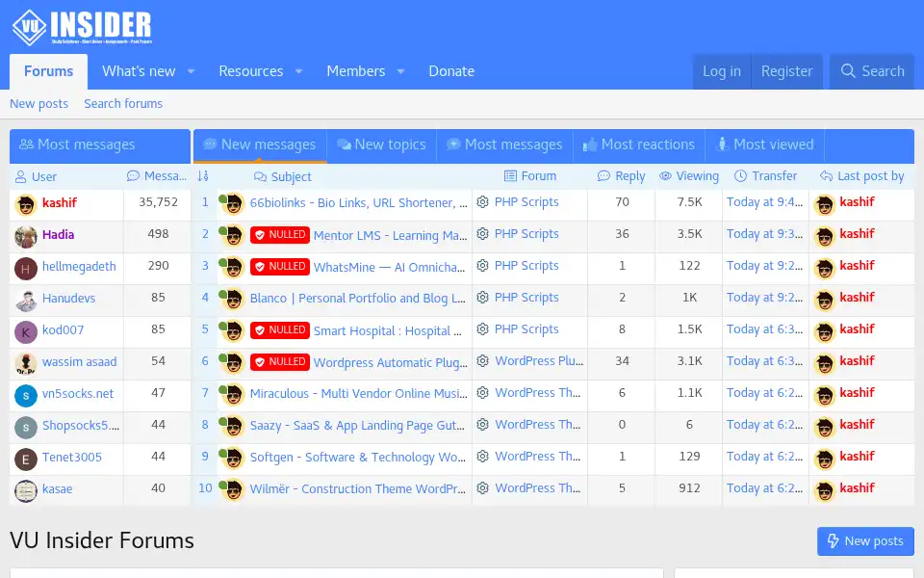Screen dimensions: 924x578
Task: Open WordPress Th... forum in Saazy row
Action: (537, 425)
